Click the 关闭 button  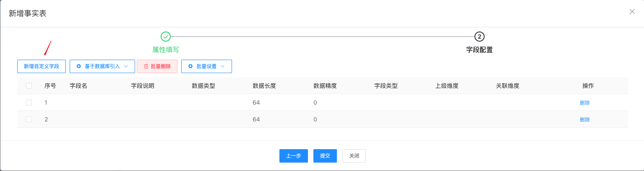[354, 156]
